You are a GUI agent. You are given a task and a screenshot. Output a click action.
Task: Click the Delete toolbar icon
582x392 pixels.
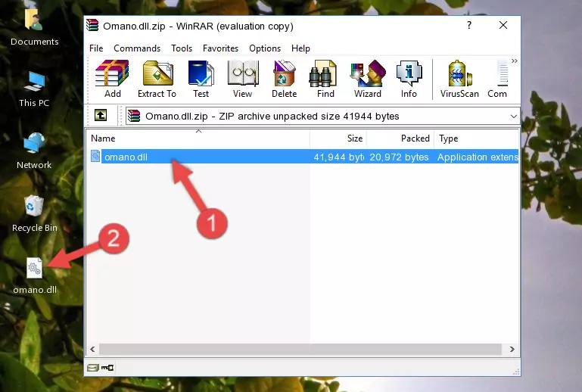[285, 79]
